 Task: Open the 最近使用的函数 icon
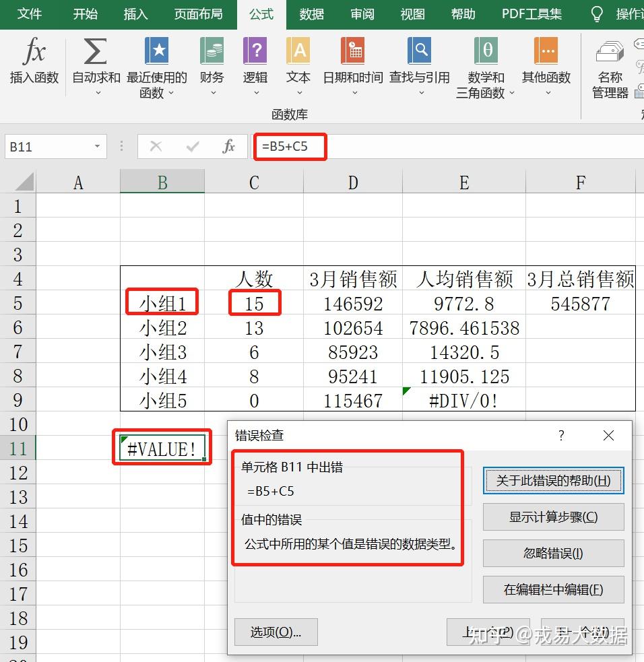point(157,51)
